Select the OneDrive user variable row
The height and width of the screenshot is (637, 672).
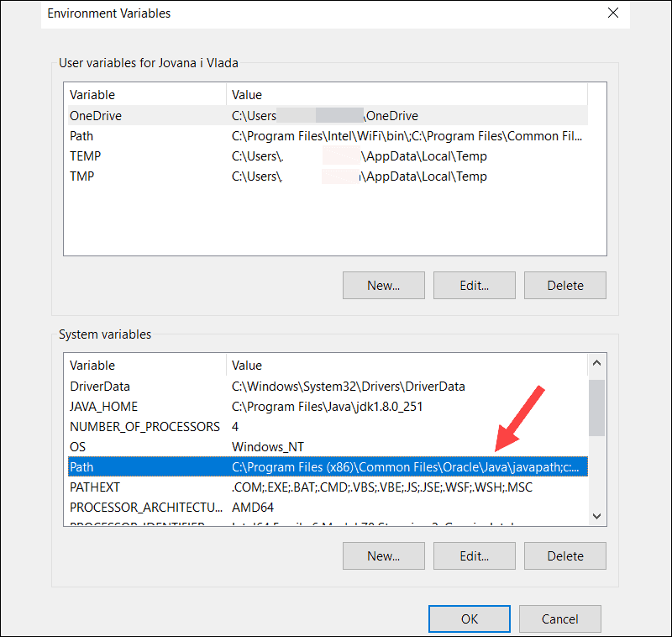click(x=328, y=116)
